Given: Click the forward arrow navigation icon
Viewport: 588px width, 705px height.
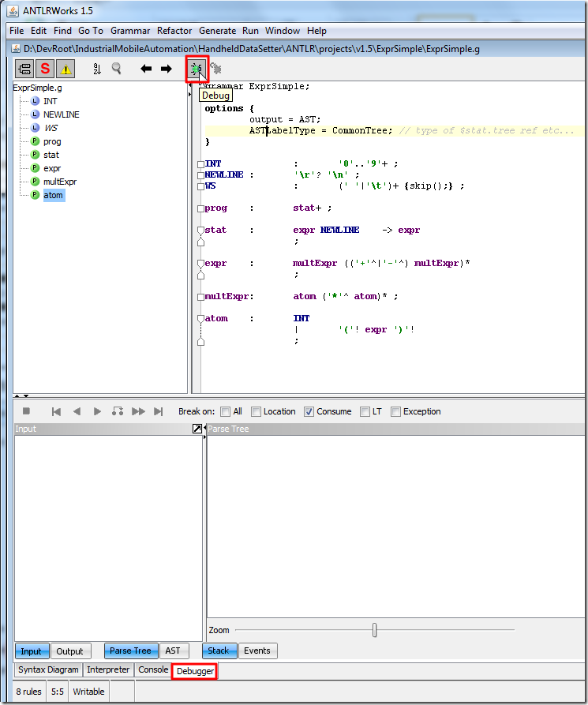Looking at the screenshot, I should click(166, 69).
